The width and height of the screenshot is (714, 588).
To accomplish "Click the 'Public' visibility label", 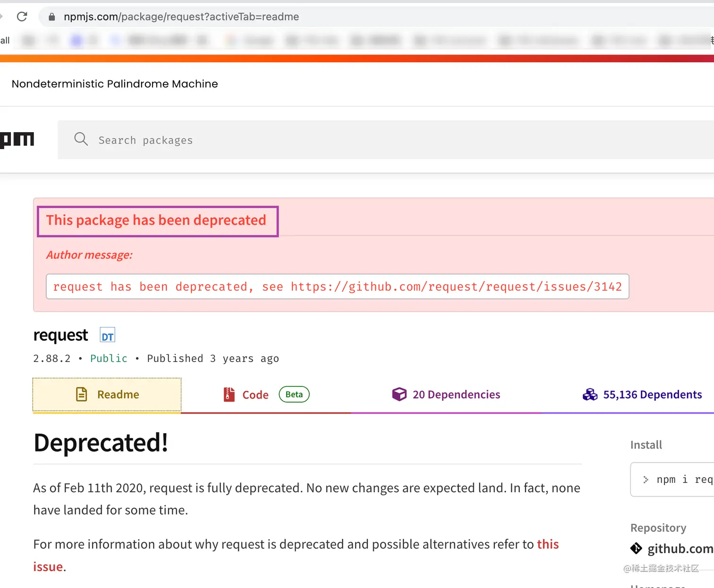I will [109, 359].
